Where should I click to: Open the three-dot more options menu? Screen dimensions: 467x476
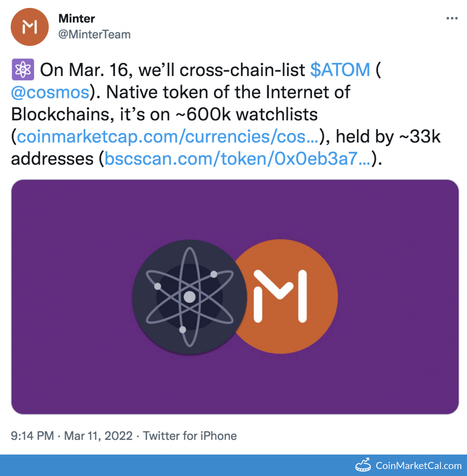[452, 18]
